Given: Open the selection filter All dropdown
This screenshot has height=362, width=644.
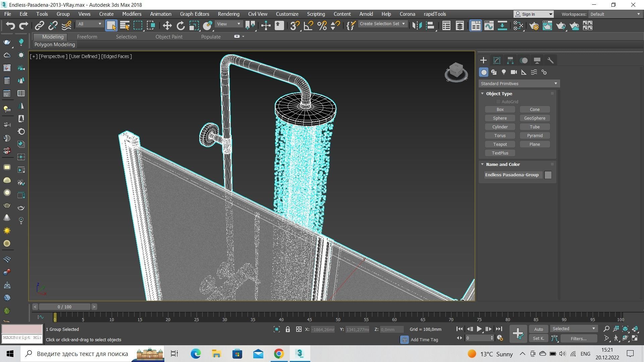Looking at the screenshot, I should coord(89,24).
